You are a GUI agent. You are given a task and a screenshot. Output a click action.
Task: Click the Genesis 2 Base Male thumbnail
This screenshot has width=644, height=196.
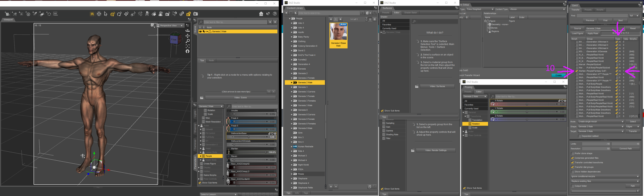tap(338, 35)
